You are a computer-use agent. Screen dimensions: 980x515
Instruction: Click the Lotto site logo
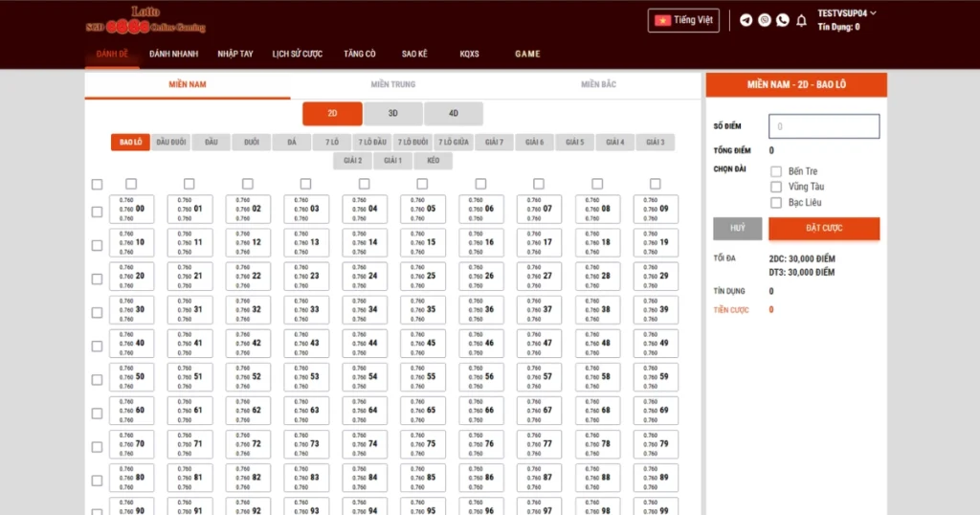point(145,20)
